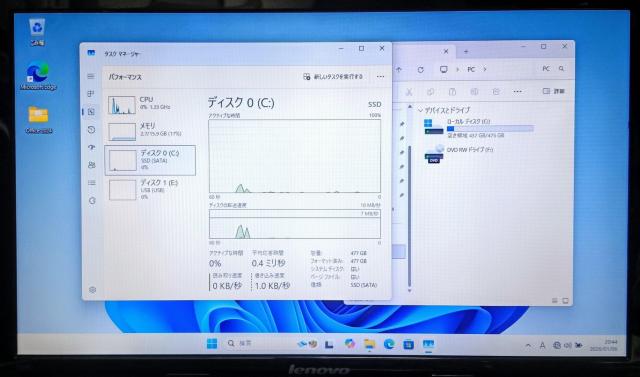Switch Explorer to details list view icon
The width and height of the screenshot is (640, 377).
pos(555,301)
